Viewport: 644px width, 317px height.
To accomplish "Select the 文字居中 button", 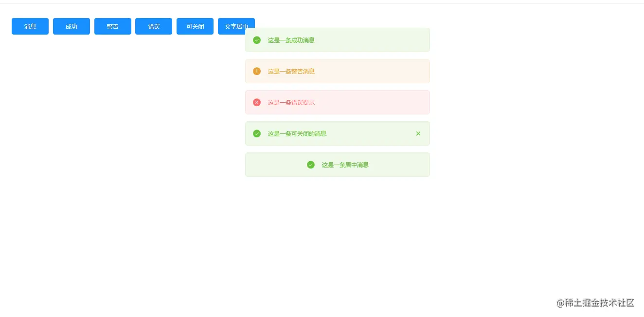I will click(x=236, y=26).
